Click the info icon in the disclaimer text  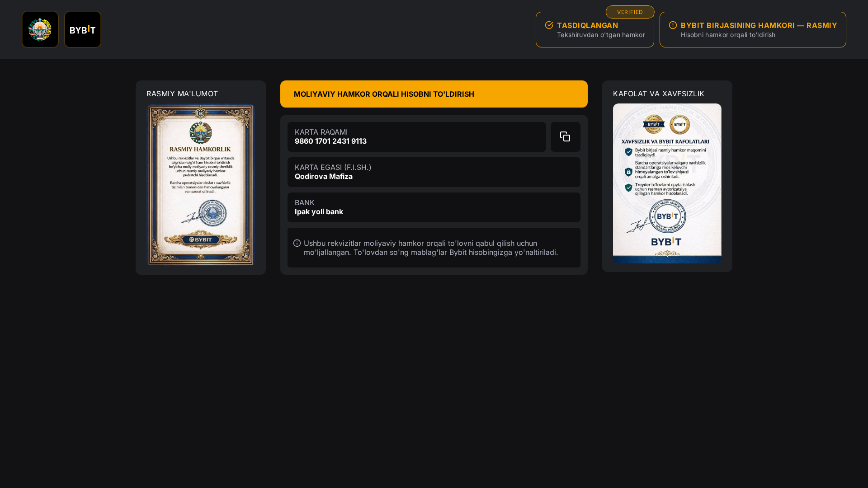point(297,243)
